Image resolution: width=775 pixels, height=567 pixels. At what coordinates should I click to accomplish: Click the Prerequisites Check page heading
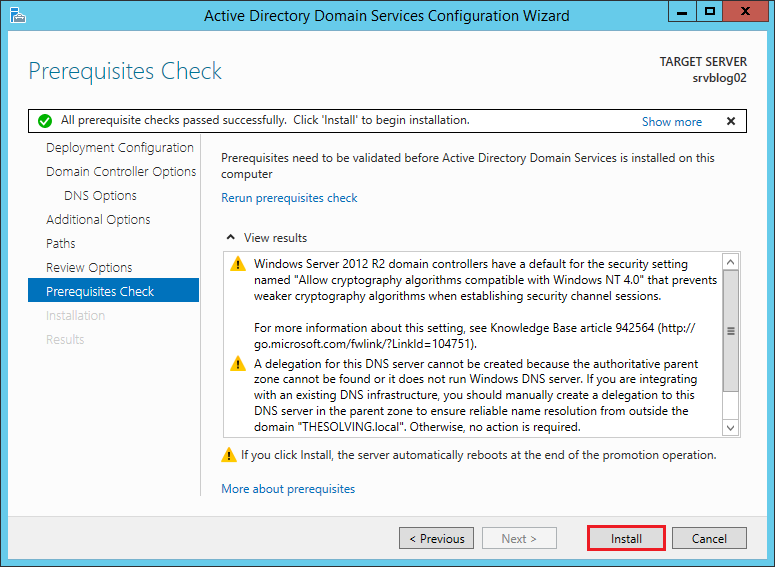(x=125, y=71)
